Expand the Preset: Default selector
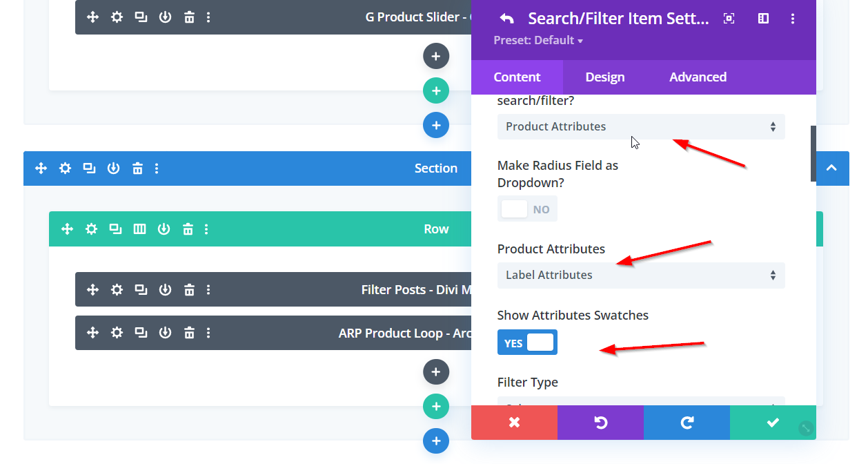This screenshot has height=464, width=868. click(x=538, y=41)
